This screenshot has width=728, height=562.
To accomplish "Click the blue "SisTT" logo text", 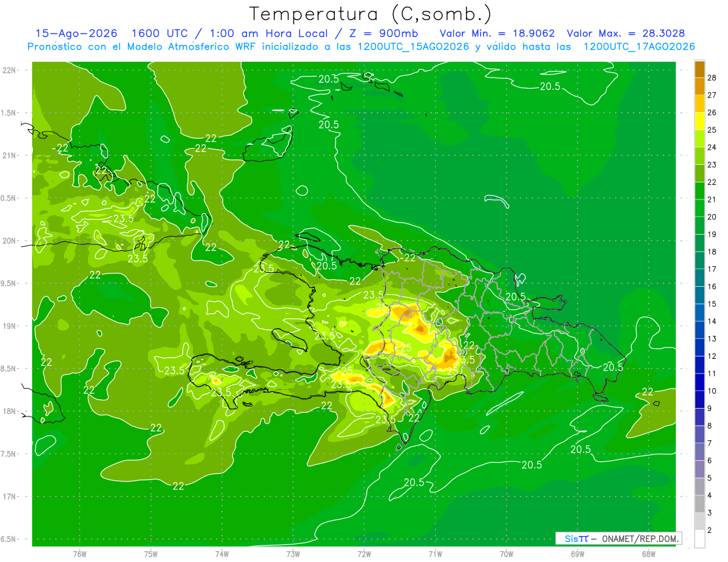I will [x=576, y=538].
